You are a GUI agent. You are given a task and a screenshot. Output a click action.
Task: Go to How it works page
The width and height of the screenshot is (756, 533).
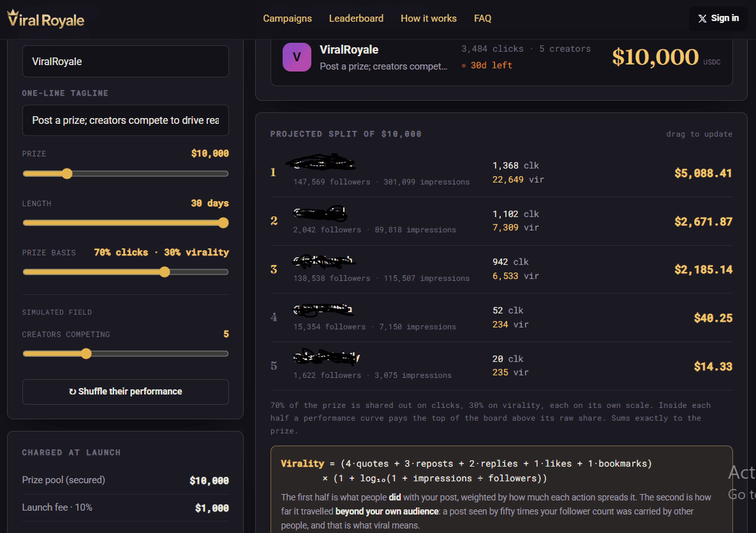(429, 19)
